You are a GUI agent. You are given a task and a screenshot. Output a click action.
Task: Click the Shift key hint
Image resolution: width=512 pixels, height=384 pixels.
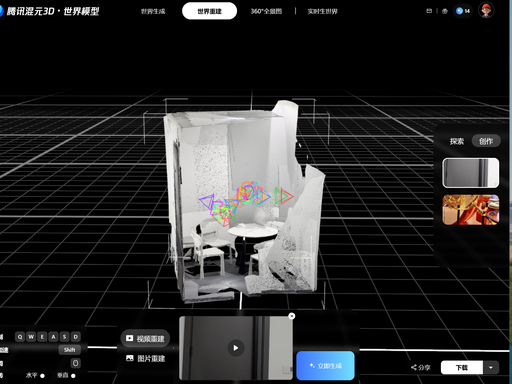(70, 350)
